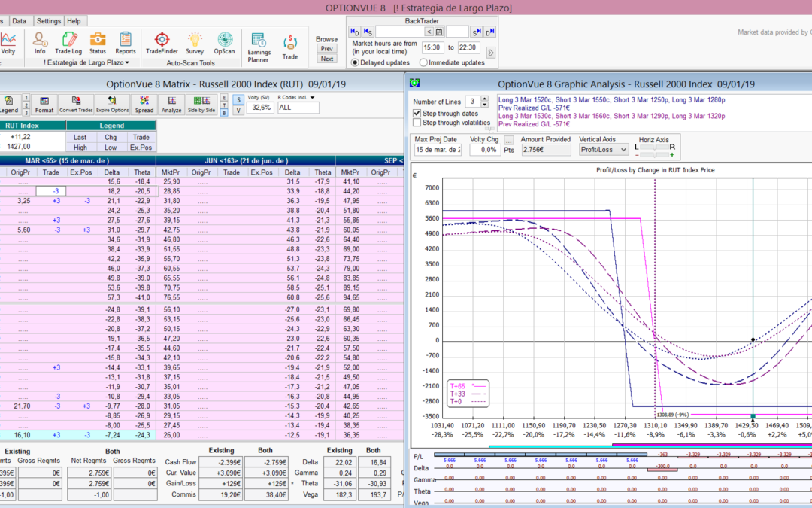
Task: Select matrix layout button 2
Action: point(26,105)
